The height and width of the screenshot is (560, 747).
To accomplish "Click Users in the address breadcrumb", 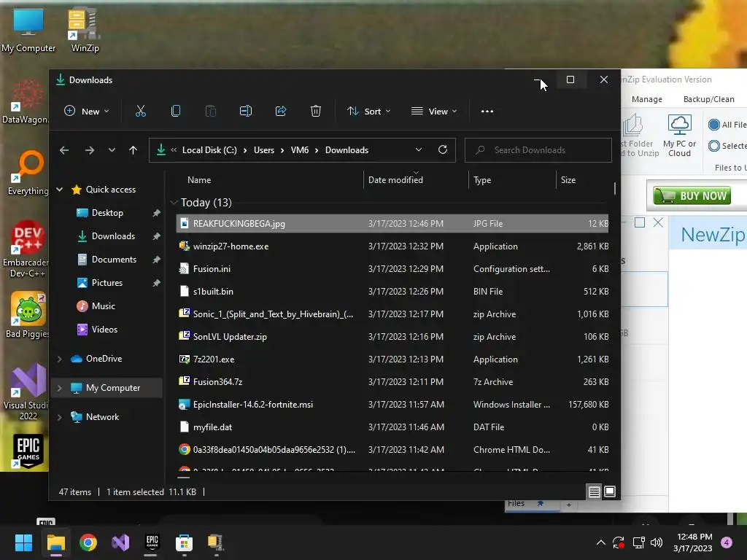I will click(x=264, y=150).
